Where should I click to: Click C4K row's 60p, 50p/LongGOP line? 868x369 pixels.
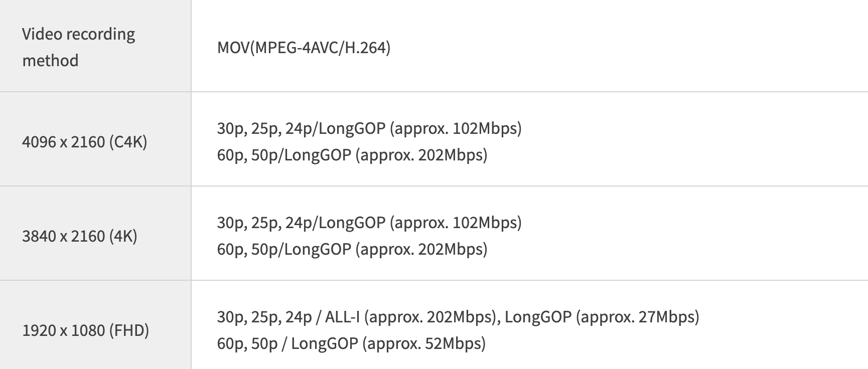[352, 155]
